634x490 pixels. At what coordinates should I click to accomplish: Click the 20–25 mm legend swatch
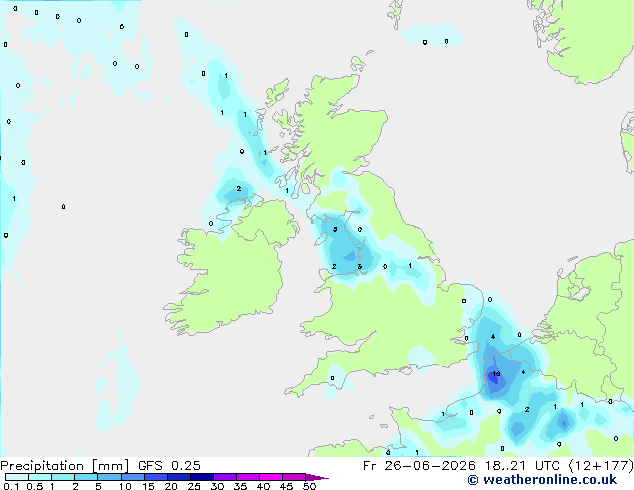pos(179,477)
